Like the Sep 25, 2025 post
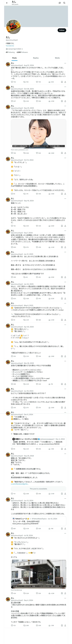Viewport: 72px width, 644px height. coord(37,153)
